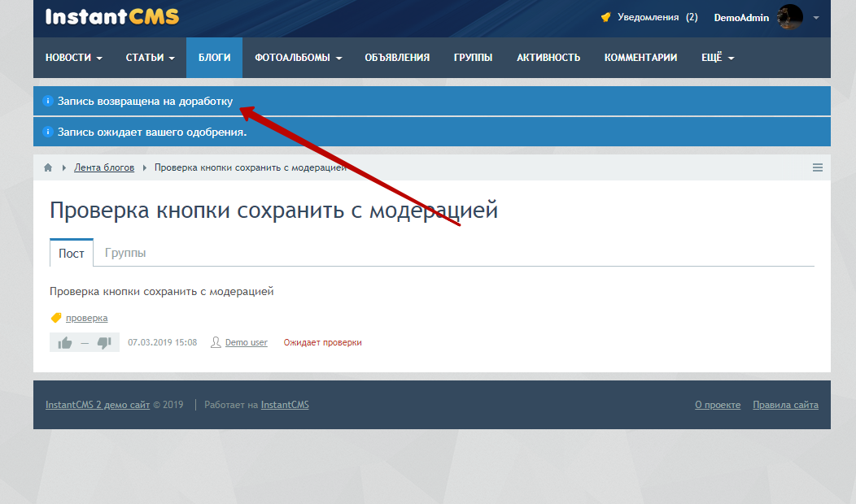856x504 pixels.
Task: Give the post a thumbs up
Action: point(65,342)
